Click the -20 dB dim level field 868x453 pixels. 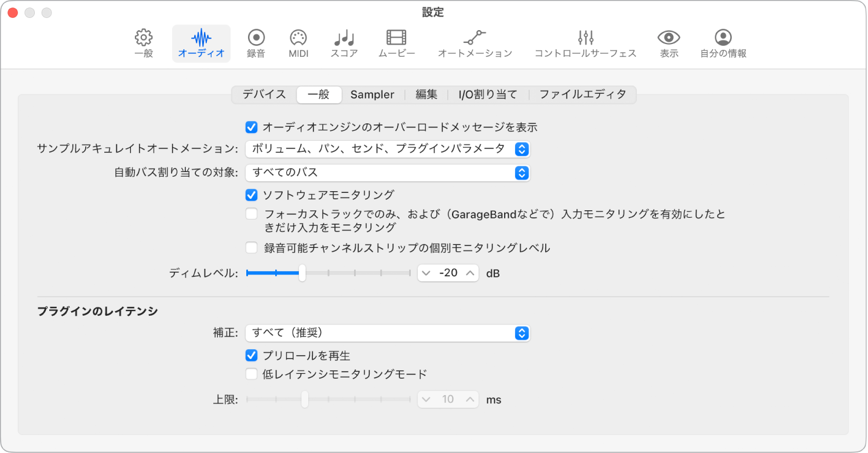(448, 273)
